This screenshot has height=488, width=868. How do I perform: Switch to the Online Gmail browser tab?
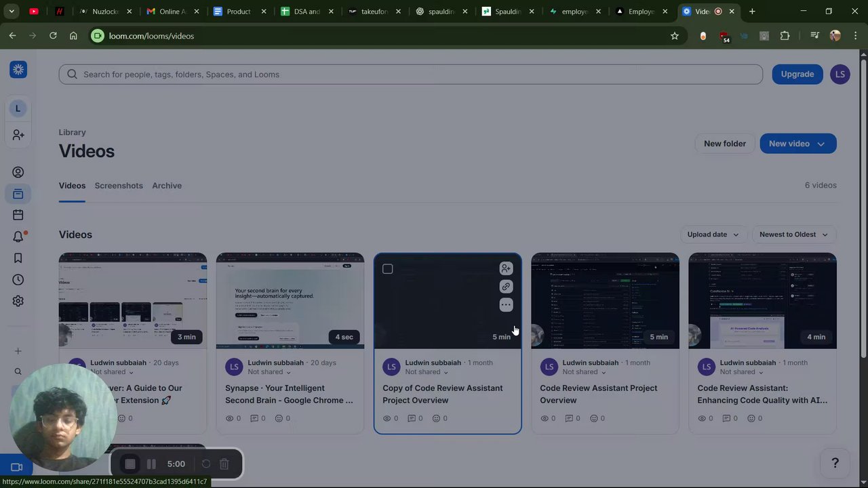click(172, 12)
